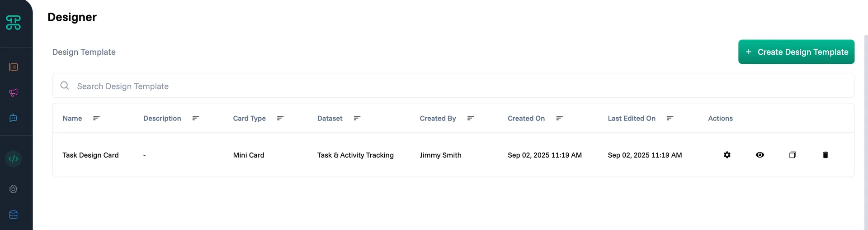Click the app logo in sidebar

(14, 23)
